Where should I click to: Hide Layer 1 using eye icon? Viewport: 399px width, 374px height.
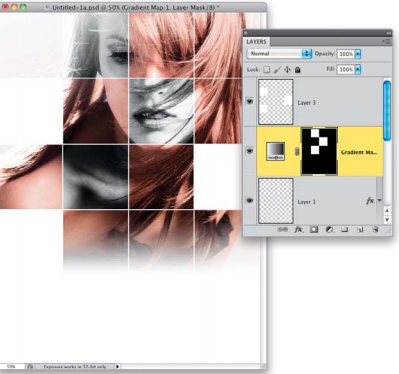pyautogui.click(x=249, y=200)
